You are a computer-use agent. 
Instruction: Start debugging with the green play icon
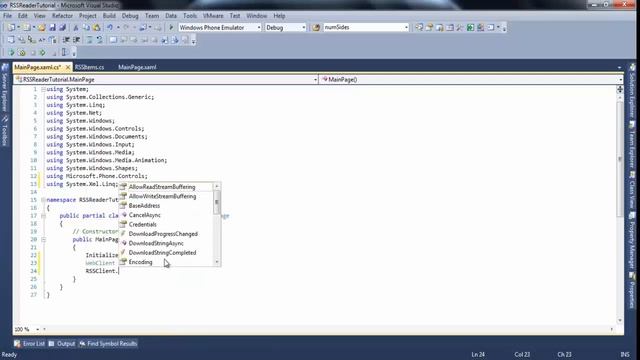(x=171, y=27)
